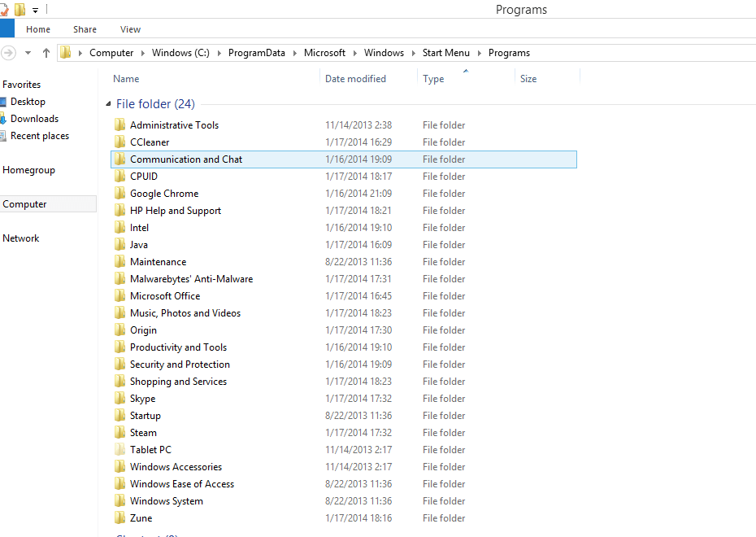Open the CCleaner folder
Viewport: 756px width, 537px height.
[150, 142]
